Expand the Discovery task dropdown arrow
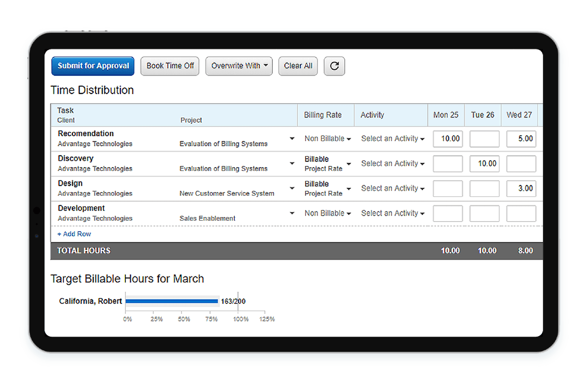Viewport: 588px width, 392px height. pos(292,164)
